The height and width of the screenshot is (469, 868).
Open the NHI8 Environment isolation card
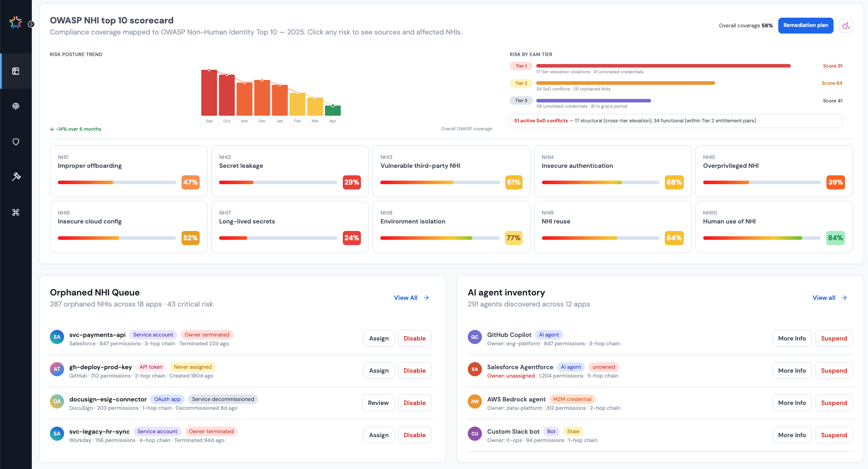click(x=451, y=227)
